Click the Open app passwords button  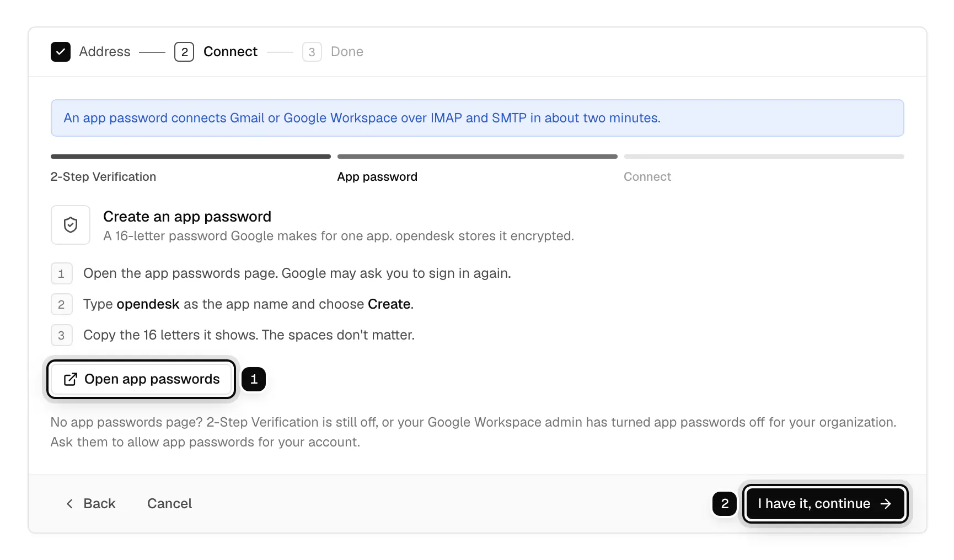[x=141, y=379]
